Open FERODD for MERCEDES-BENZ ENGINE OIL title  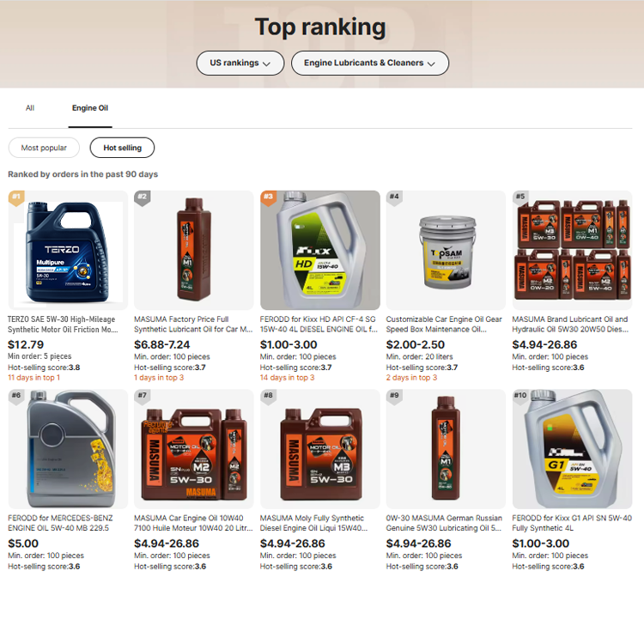tap(60, 523)
